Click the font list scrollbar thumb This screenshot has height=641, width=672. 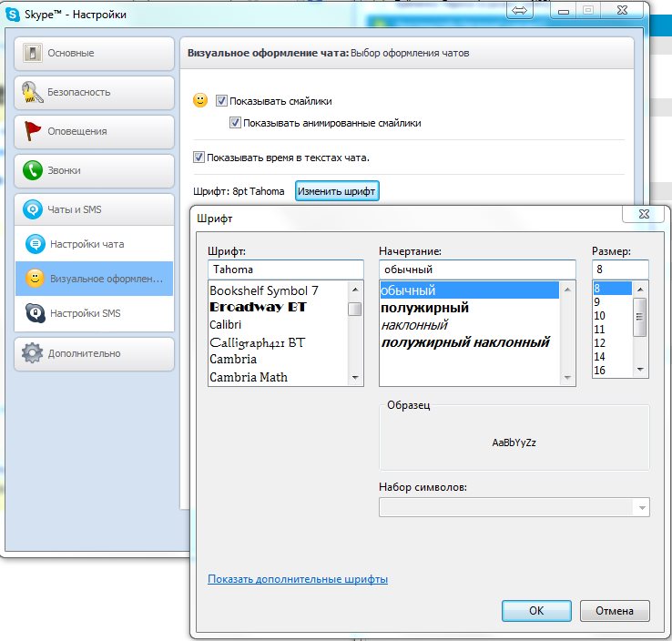click(x=355, y=309)
